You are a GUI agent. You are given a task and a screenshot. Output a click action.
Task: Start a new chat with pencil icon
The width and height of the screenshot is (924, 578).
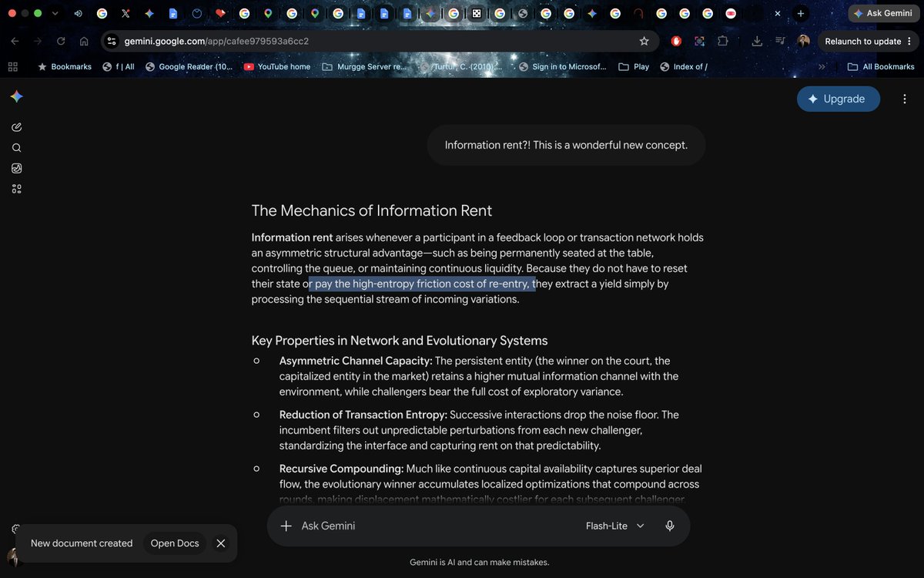[x=17, y=127]
